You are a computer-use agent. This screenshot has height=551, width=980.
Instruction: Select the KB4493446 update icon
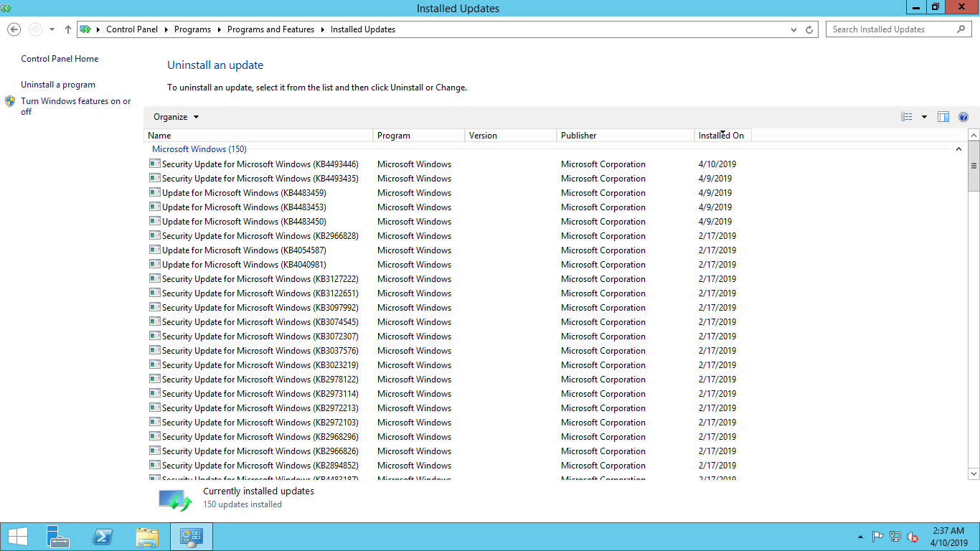154,164
